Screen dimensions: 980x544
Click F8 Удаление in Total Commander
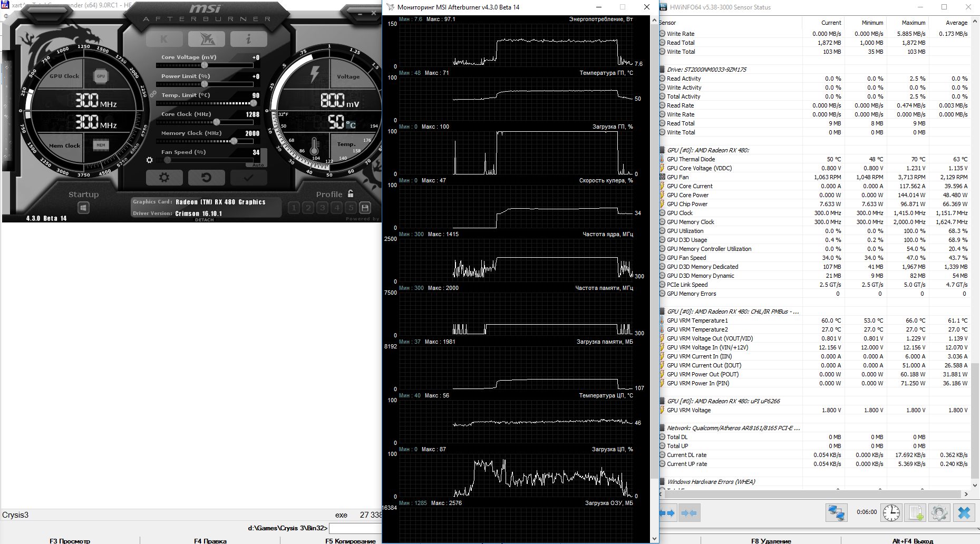click(771, 541)
